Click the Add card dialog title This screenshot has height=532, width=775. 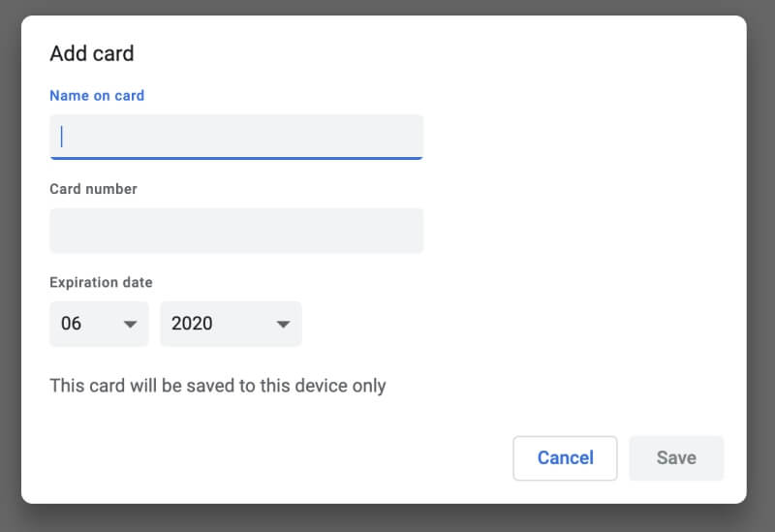92,53
